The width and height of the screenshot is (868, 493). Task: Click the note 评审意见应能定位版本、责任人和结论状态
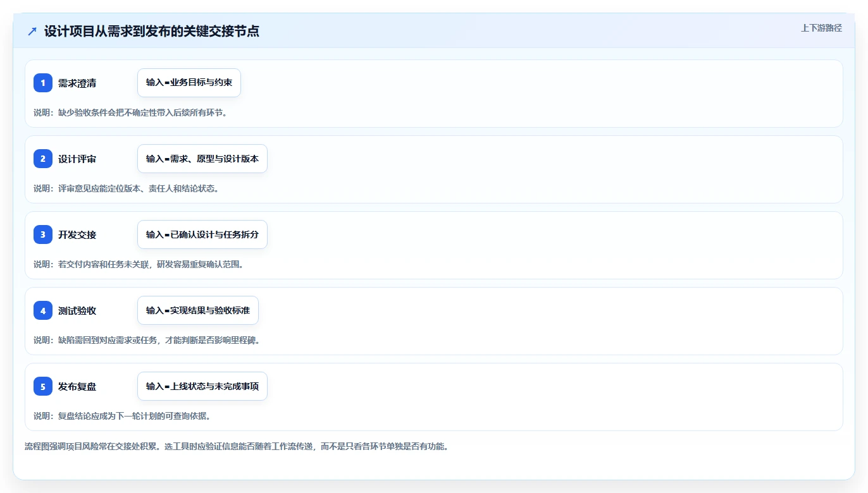(x=139, y=188)
